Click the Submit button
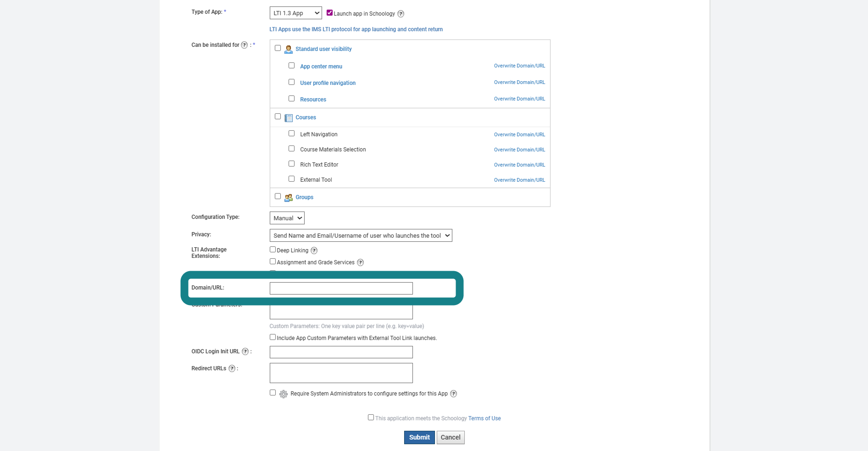This screenshot has height=451, width=868. pyautogui.click(x=419, y=437)
